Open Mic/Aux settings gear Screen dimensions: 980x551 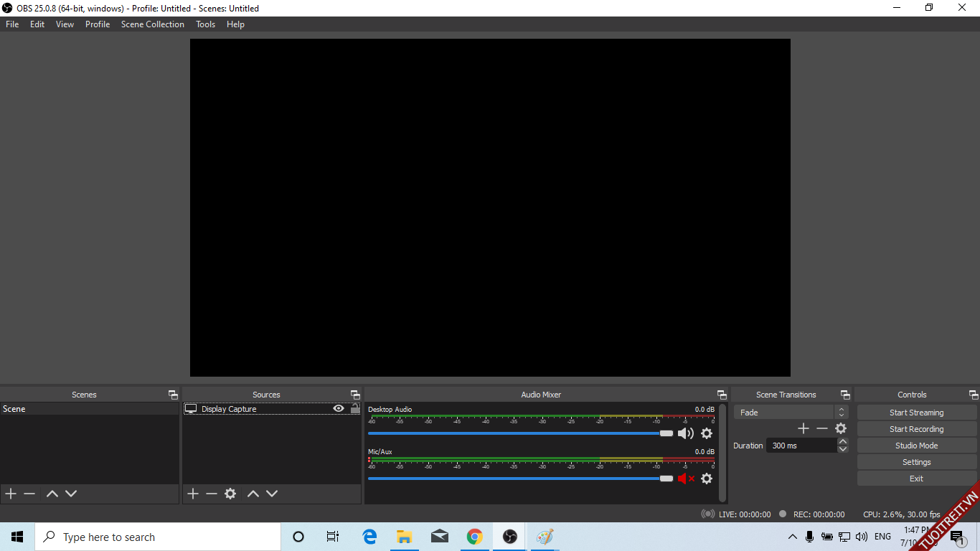tap(707, 479)
